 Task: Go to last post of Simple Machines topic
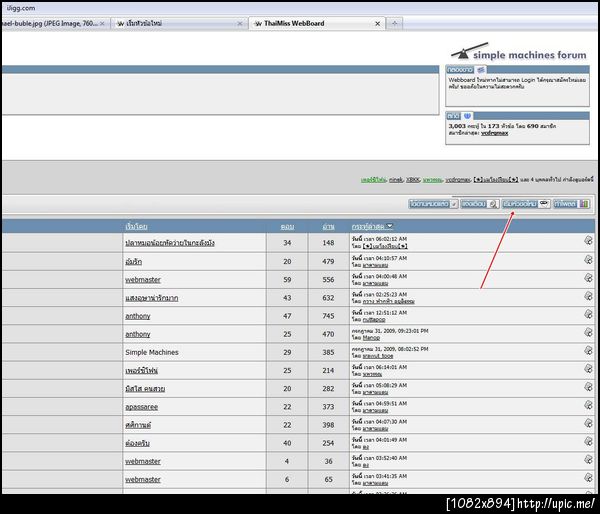588,350
